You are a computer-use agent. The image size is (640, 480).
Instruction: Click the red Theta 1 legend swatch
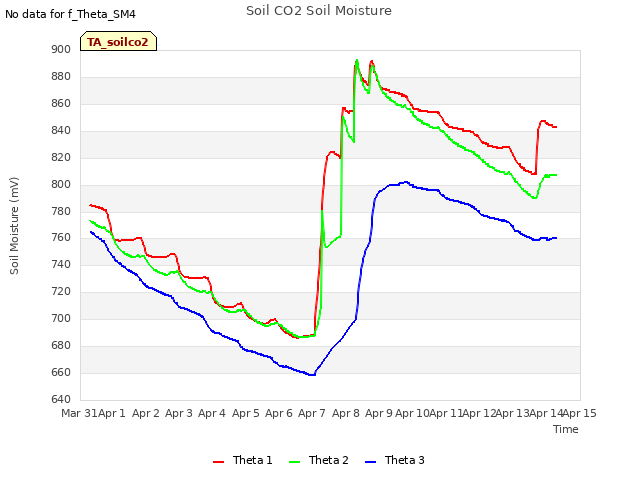[219, 462]
